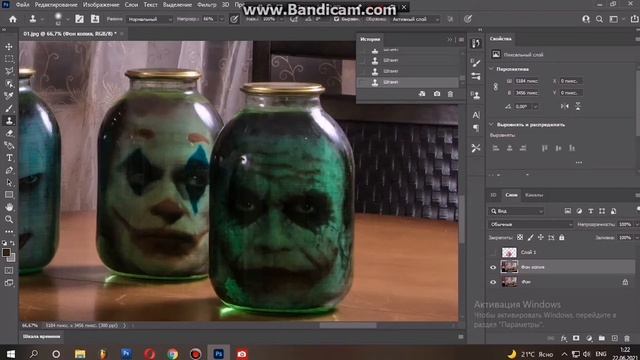Select the Clone Stamp tool in toolbar
The width and height of the screenshot is (640, 360).
tap(9, 120)
